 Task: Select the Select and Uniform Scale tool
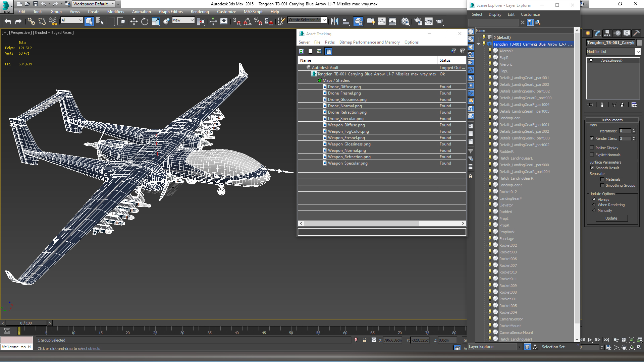coord(156,21)
